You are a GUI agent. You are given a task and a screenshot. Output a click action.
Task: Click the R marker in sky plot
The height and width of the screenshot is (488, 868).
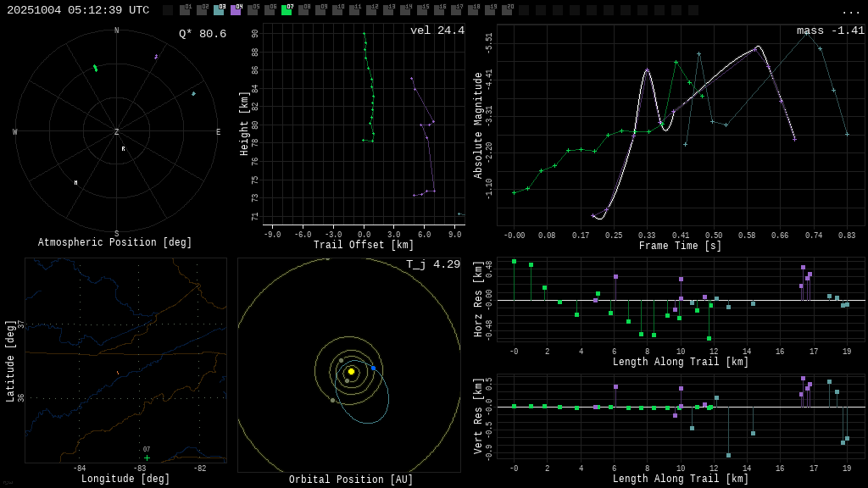coord(123,149)
